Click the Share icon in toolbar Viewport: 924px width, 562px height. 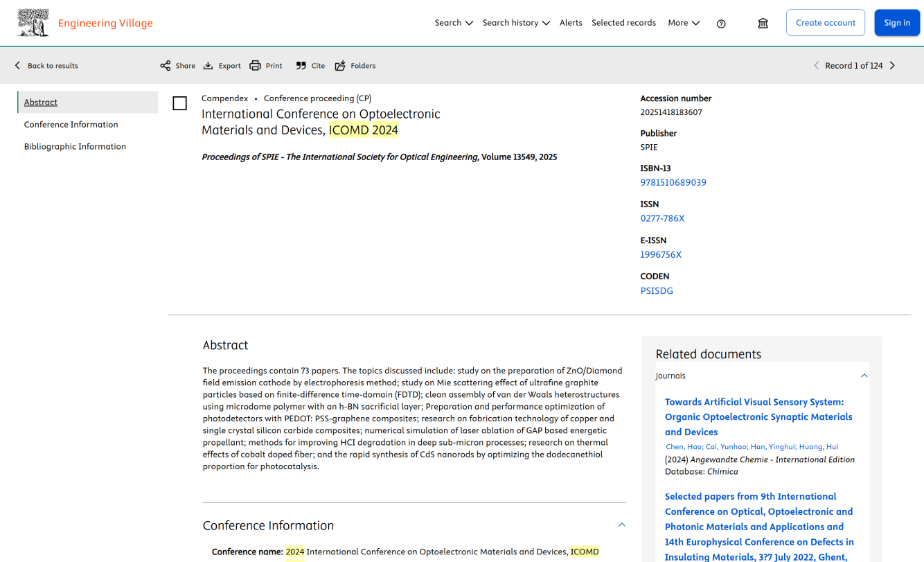coord(166,66)
